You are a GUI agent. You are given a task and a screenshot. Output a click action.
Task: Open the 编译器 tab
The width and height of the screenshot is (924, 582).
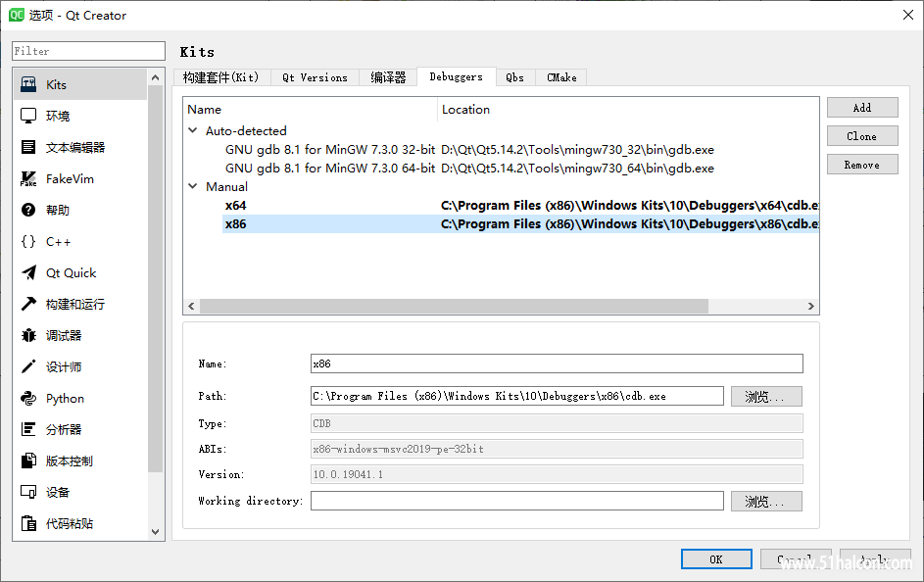click(388, 77)
